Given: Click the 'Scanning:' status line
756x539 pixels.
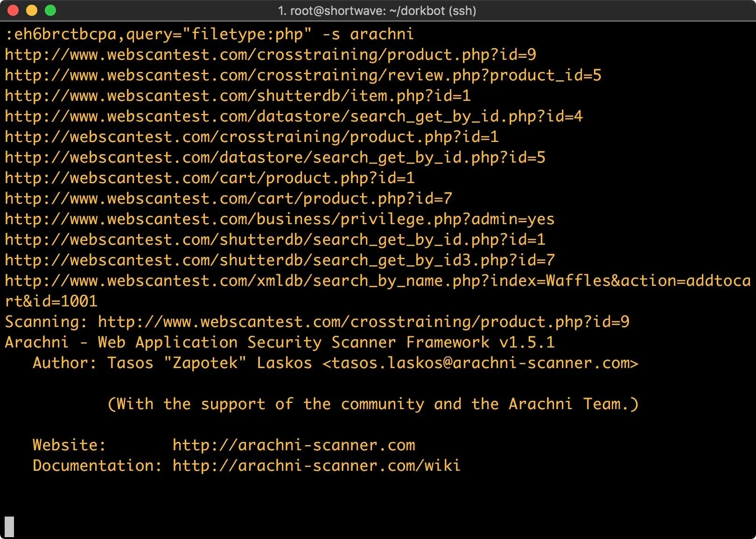Looking at the screenshot, I should click(317, 322).
